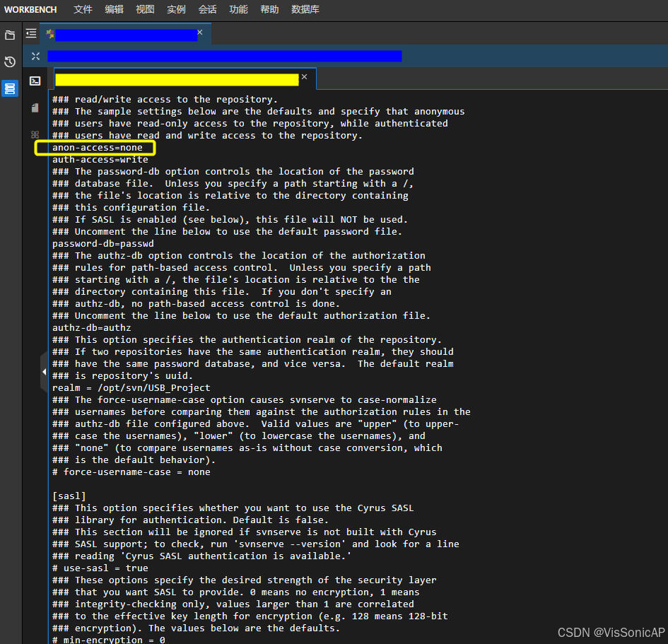Close the blue-labeled instance tab

[x=200, y=33]
